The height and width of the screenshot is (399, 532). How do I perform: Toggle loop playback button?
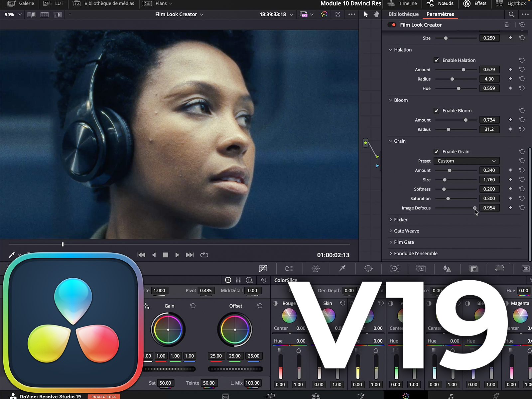click(204, 255)
